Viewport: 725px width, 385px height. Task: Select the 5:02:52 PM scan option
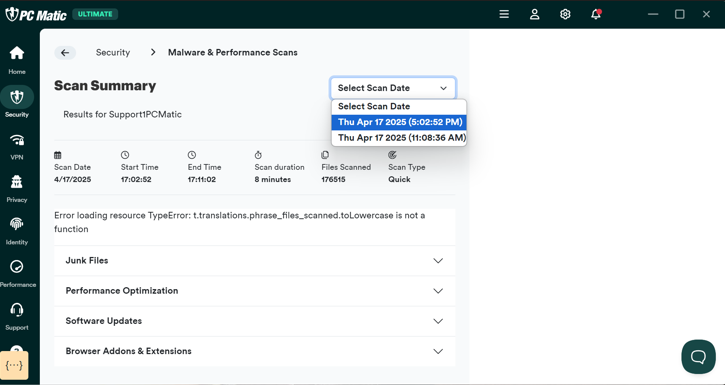(399, 122)
